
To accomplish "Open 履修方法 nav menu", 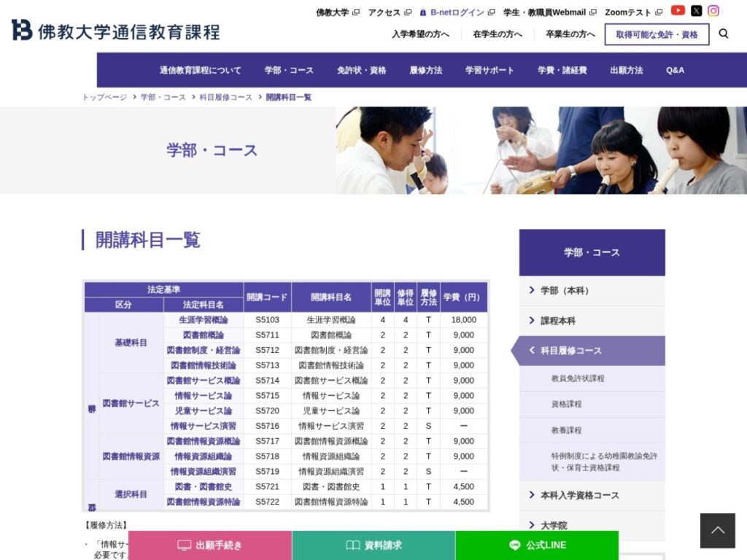I will 425,70.
